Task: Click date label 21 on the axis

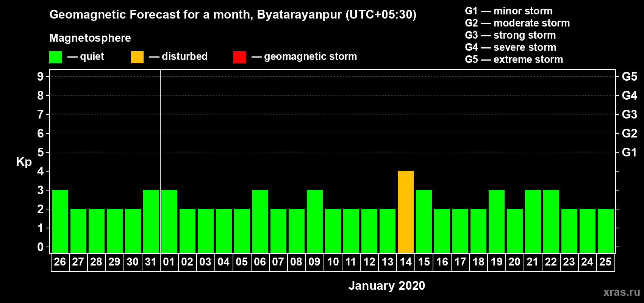Action: coord(533,262)
